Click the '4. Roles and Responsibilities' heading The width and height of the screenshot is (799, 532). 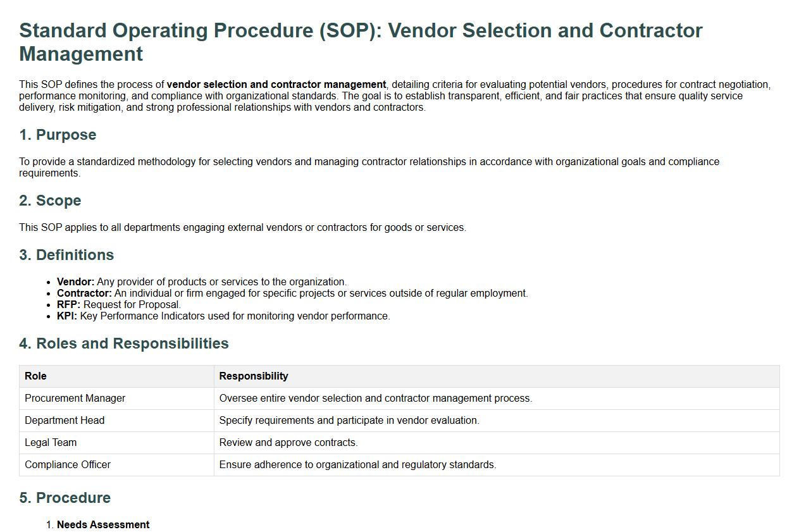point(124,343)
